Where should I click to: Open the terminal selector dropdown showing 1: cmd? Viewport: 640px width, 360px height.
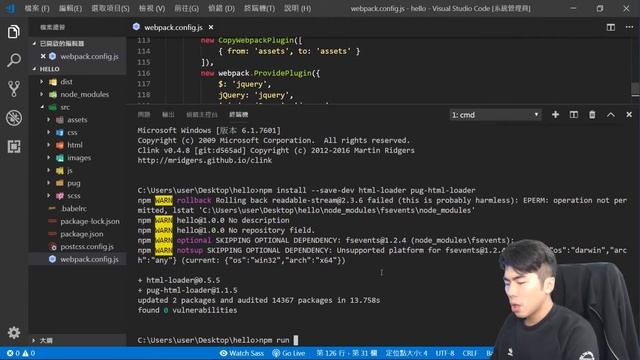click(x=496, y=115)
